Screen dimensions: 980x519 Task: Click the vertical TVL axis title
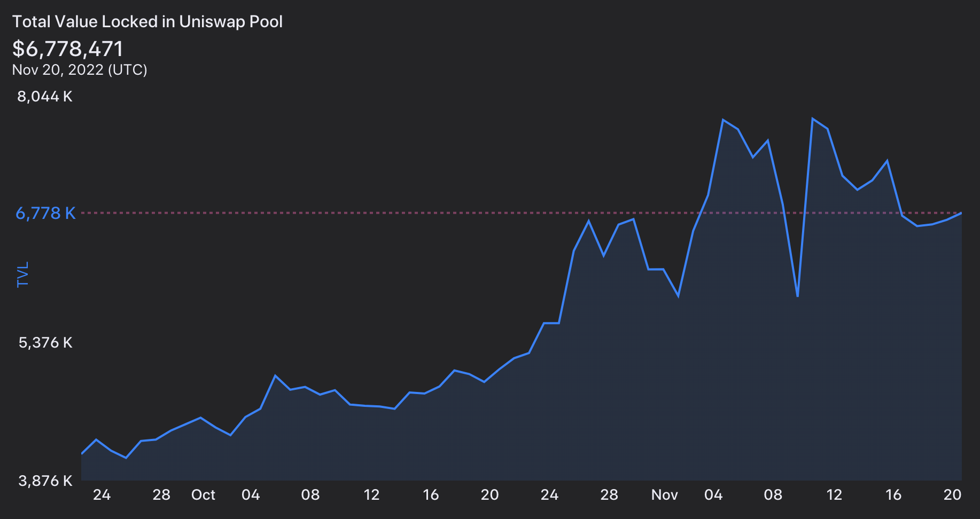tap(22, 274)
